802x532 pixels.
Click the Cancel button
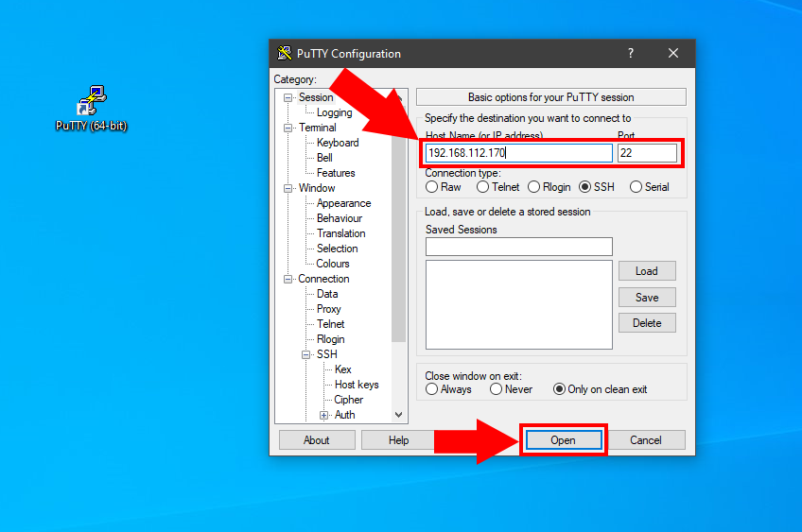[x=646, y=440]
